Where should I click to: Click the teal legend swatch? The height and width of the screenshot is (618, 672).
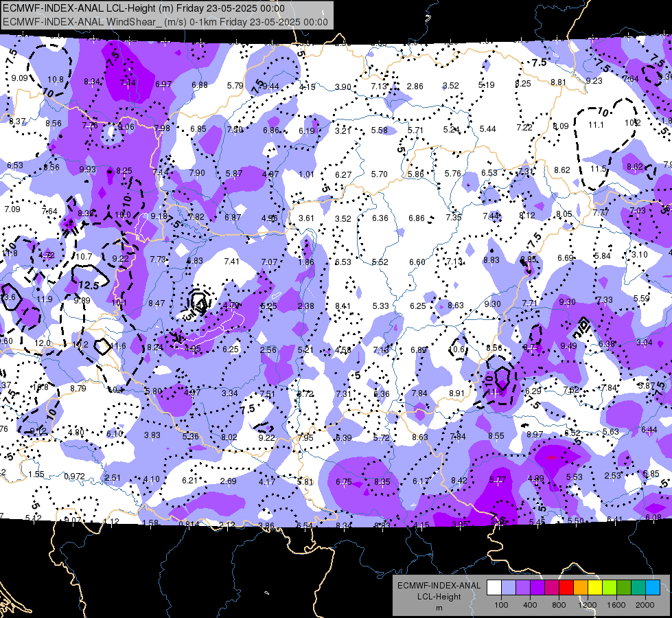point(638,588)
